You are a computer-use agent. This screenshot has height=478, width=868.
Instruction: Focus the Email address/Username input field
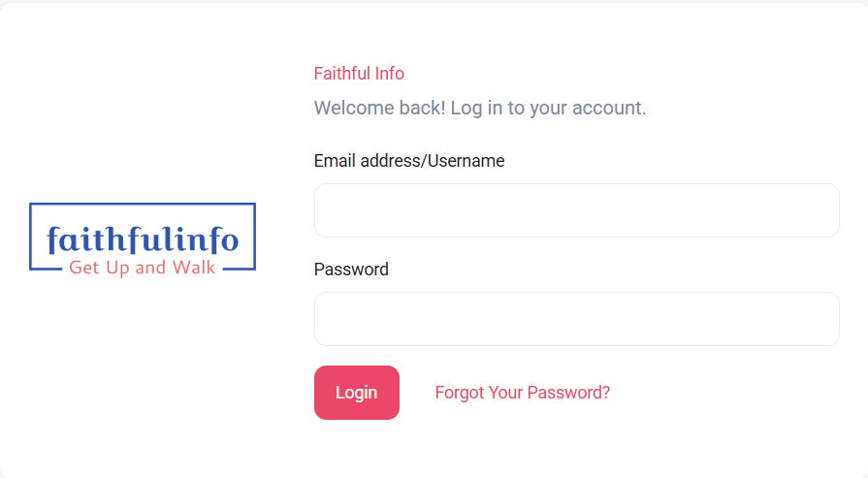576,210
